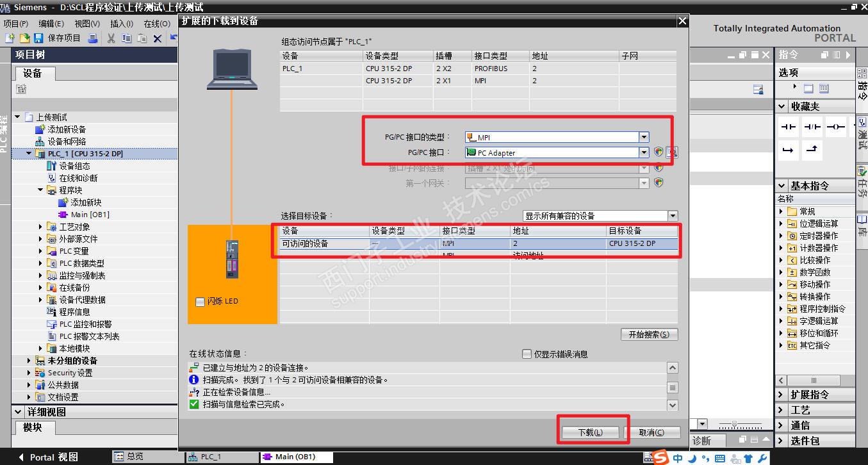Collapse the 程序块 folder

[40, 190]
